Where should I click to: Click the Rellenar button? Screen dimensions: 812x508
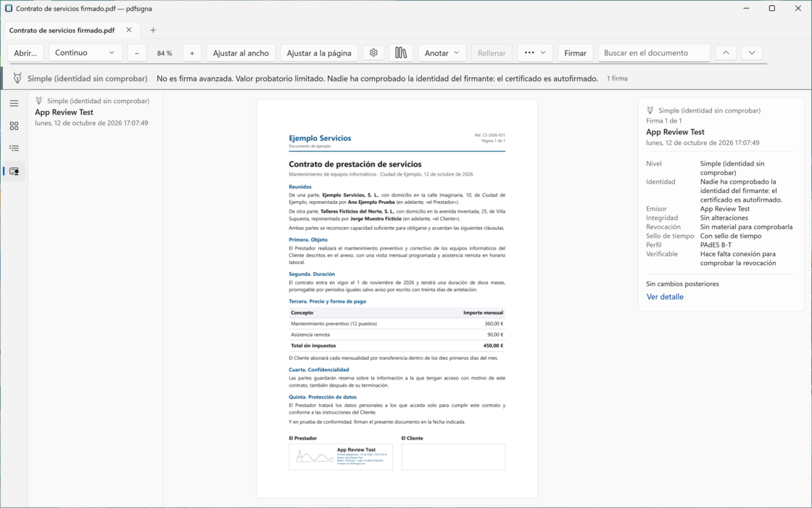[x=492, y=53]
